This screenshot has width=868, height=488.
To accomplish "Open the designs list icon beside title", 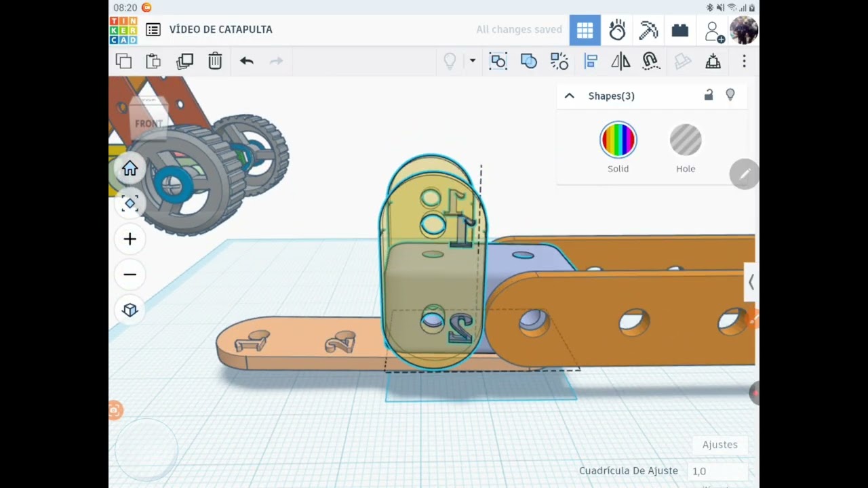I will [153, 30].
